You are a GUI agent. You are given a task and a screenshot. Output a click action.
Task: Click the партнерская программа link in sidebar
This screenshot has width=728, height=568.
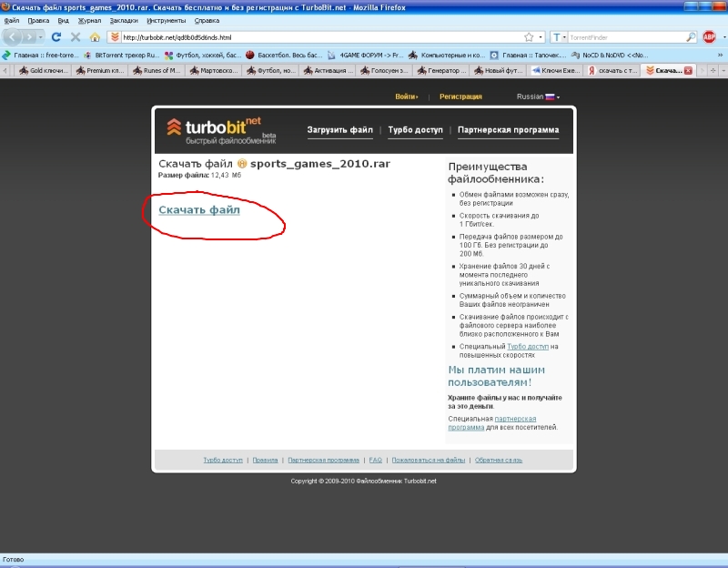[492, 423]
